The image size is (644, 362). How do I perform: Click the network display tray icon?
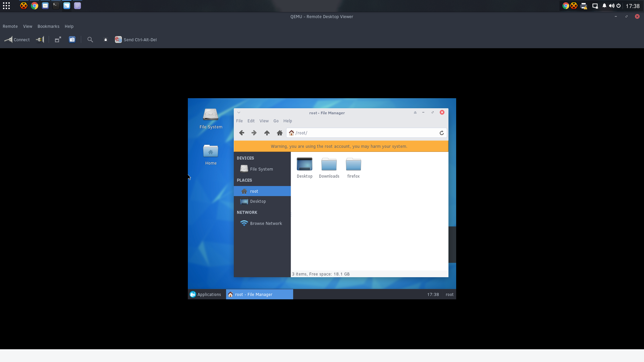(x=595, y=6)
